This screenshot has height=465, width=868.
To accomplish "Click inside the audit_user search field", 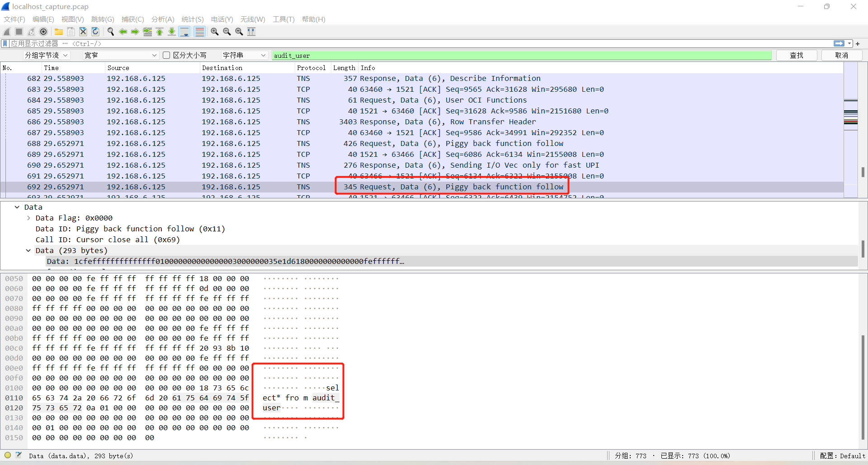I will coord(452,55).
